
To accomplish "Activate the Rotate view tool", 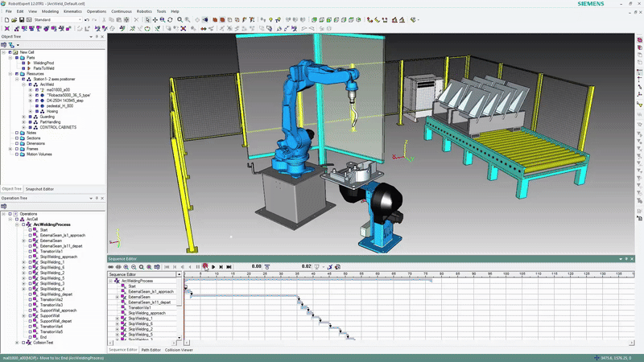I will point(170,19).
